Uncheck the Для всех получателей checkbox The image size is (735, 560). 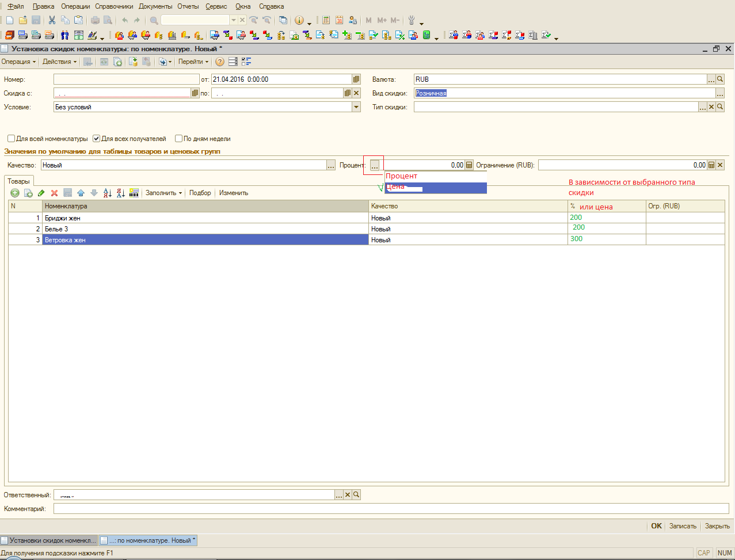(x=97, y=139)
